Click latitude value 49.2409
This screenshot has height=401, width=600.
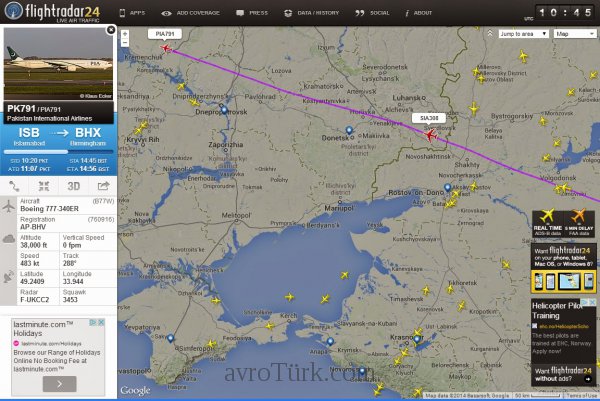click(32, 281)
